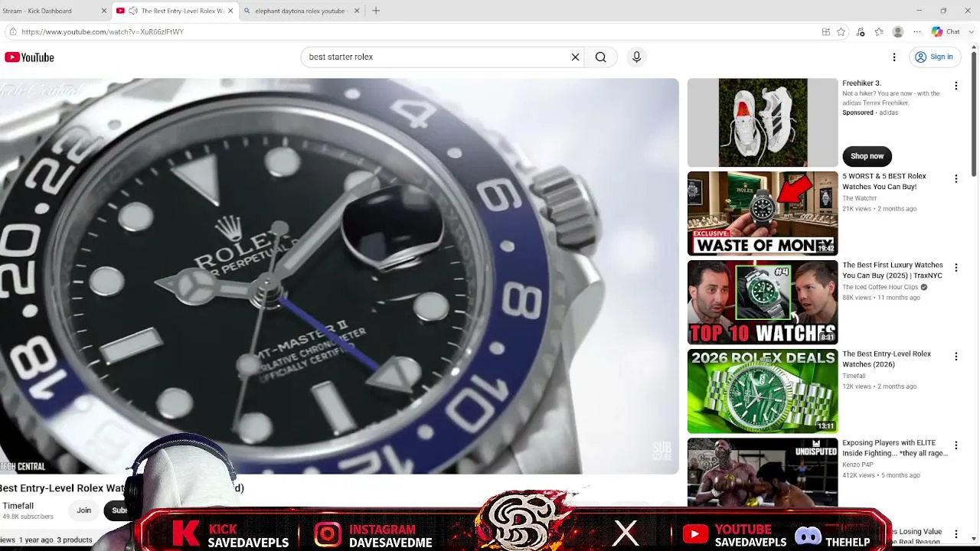Screen dimensions: 980x551
Task: Visit The Iced Coffee Hour Clips channel
Action: tap(880, 287)
